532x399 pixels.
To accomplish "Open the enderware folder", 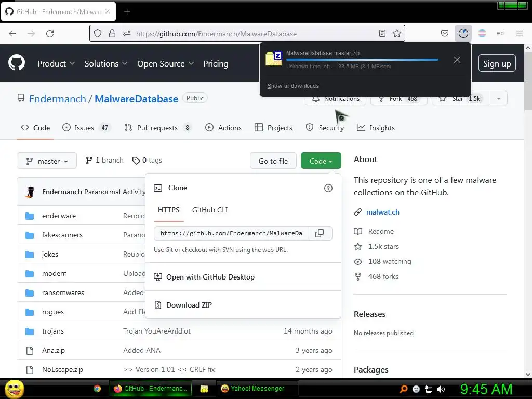I will 59,216.
